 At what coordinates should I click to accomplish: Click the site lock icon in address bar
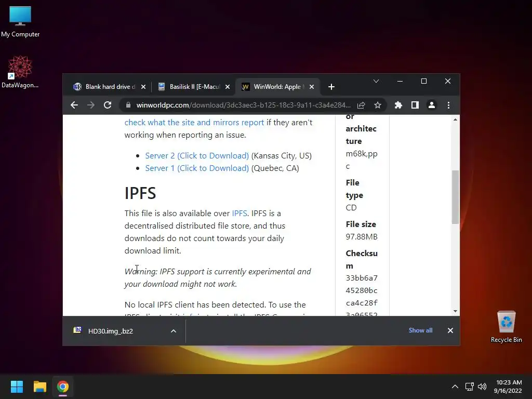coord(128,105)
